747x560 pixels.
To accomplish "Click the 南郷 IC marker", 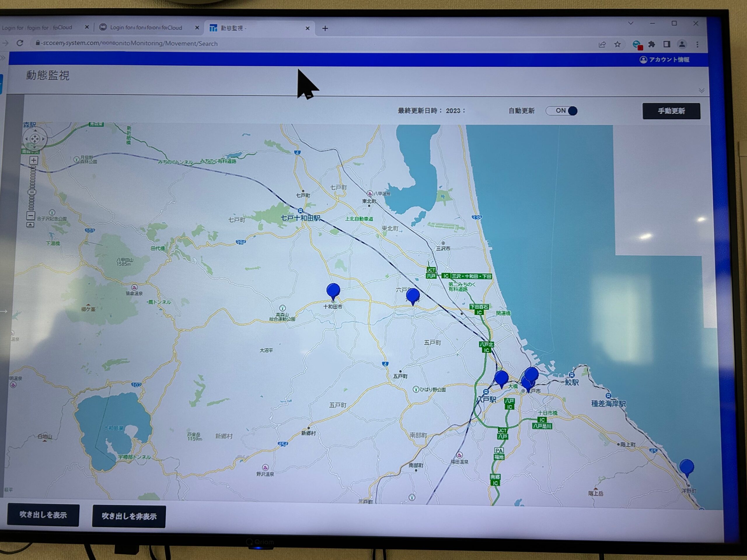I will [495, 480].
